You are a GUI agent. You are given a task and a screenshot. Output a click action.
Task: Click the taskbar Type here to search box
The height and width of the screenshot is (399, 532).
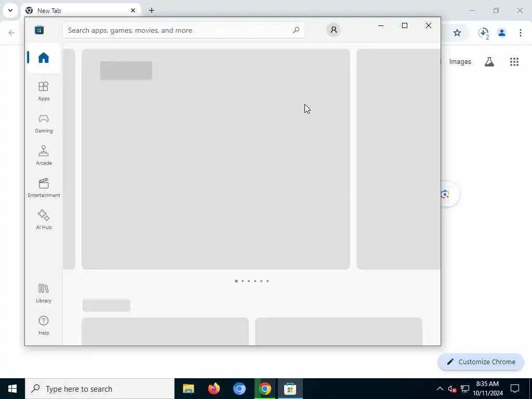(100, 389)
